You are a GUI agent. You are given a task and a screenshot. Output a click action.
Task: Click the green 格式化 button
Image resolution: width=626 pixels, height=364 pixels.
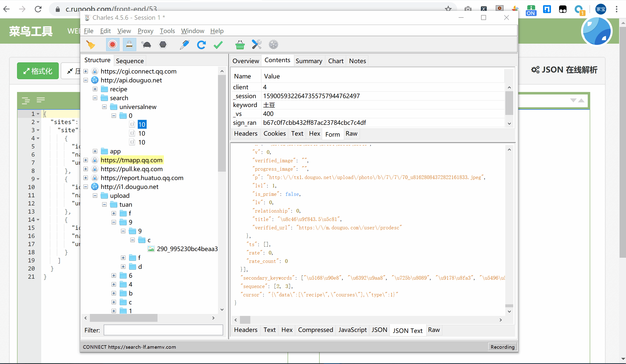[x=38, y=71]
